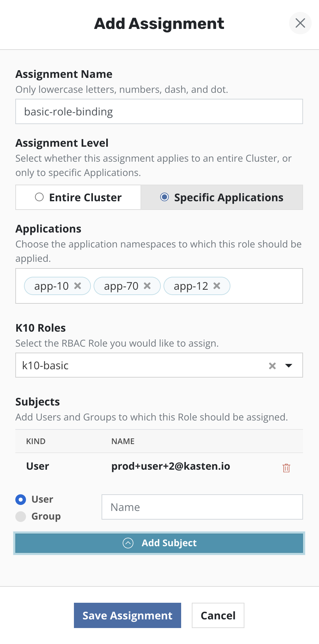Clear the selected k10-basic role

[x=272, y=366]
